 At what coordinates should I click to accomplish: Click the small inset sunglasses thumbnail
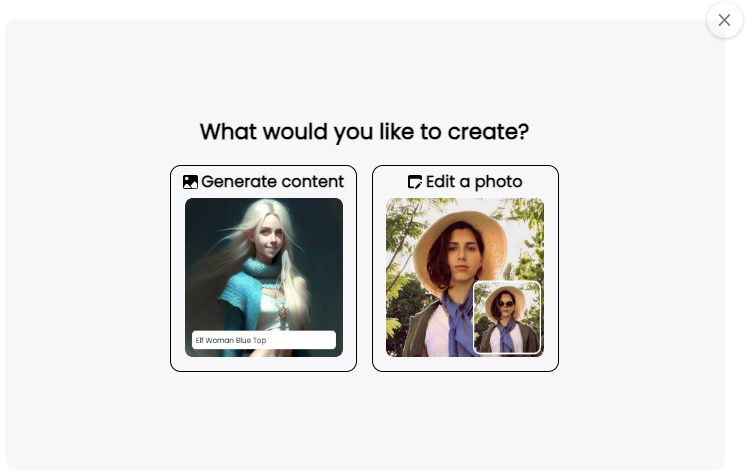[x=507, y=317]
